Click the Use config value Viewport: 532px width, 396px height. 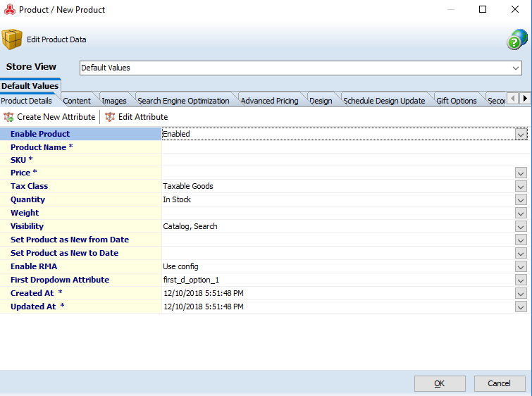(180, 267)
